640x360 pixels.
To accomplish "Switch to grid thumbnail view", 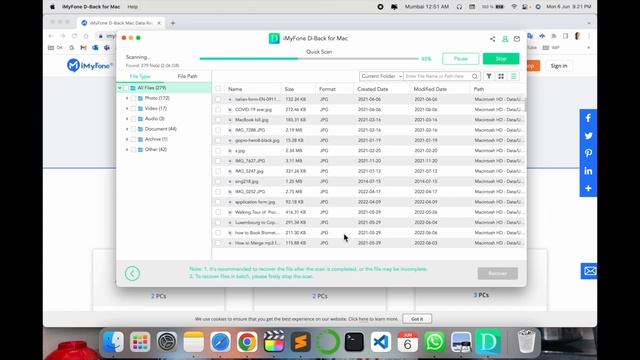I will coord(501,76).
